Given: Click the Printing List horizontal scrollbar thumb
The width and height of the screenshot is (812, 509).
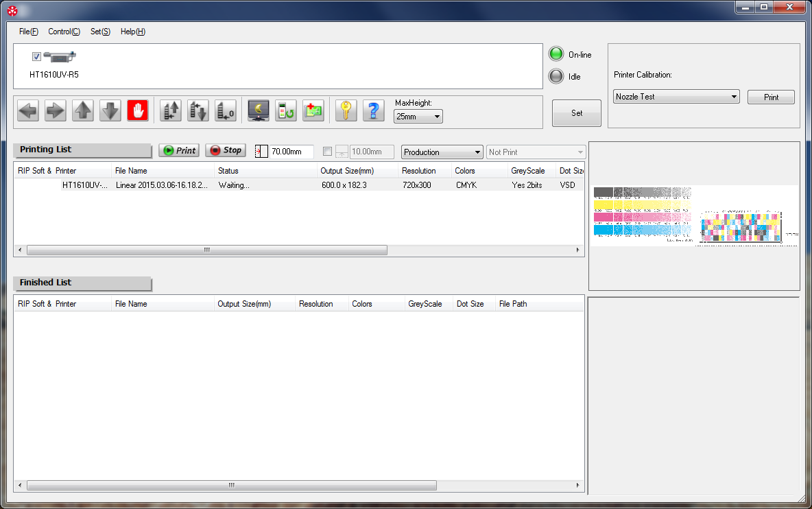Looking at the screenshot, I should coord(207,250).
